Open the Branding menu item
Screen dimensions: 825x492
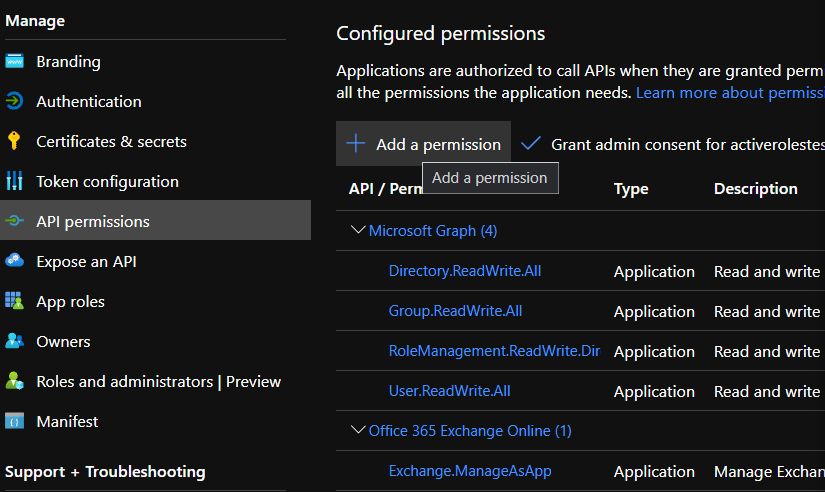pyautogui.click(x=68, y=62)
